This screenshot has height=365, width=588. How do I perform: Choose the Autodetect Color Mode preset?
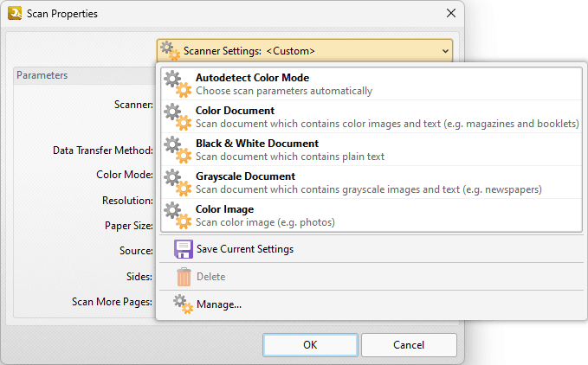click(x=372, y=84)
